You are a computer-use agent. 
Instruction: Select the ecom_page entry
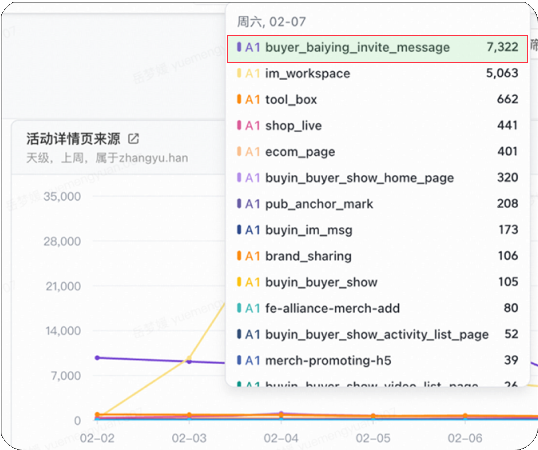[x=377, y=152]
